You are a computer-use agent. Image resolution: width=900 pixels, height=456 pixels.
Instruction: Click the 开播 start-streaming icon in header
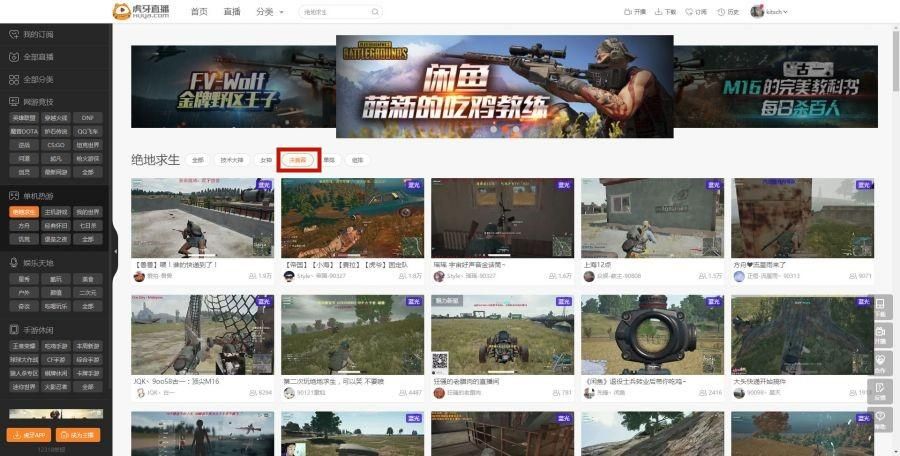tap(628, 11)
